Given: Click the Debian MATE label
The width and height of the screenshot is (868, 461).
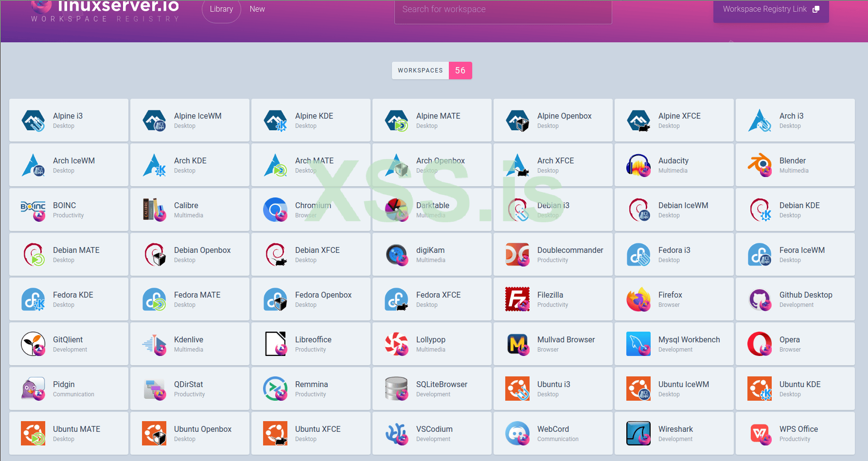Looking at the screenshot, I should click(76, 250).
